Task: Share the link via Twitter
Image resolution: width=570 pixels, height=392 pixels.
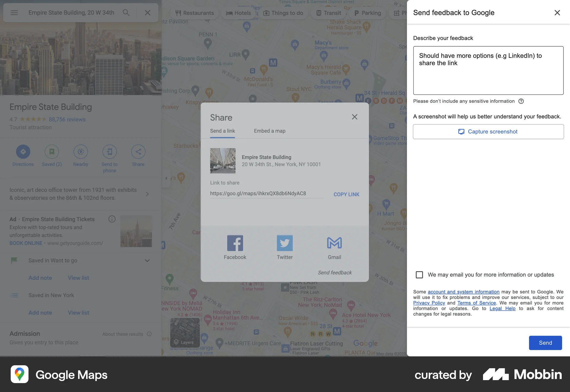Action: coord(284,243)
